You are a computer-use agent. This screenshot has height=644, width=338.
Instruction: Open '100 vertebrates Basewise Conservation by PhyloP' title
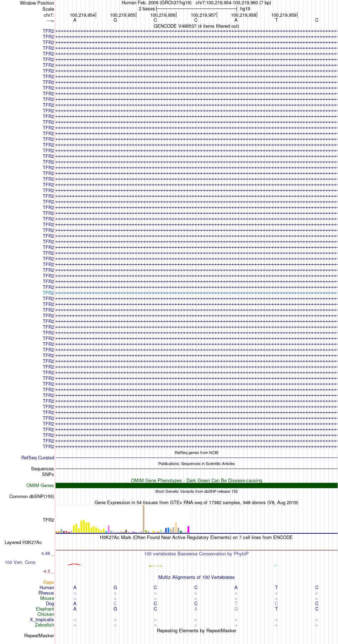196,554
